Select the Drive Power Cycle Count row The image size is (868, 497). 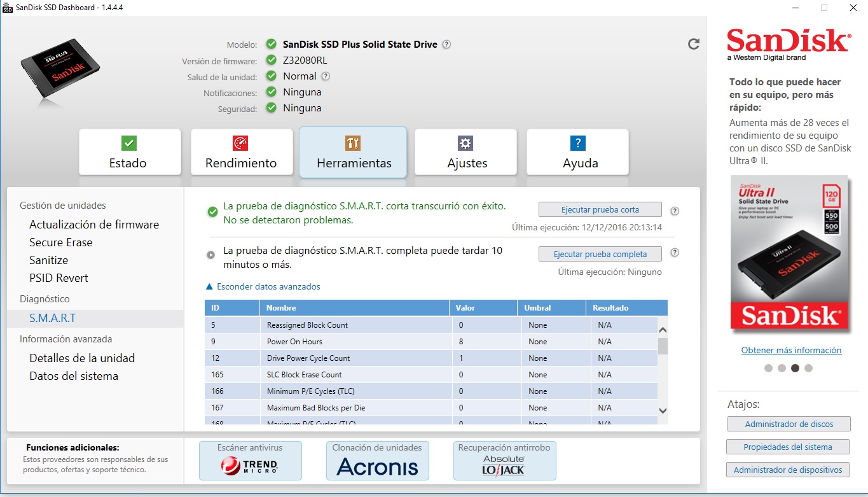click(431, 358)
